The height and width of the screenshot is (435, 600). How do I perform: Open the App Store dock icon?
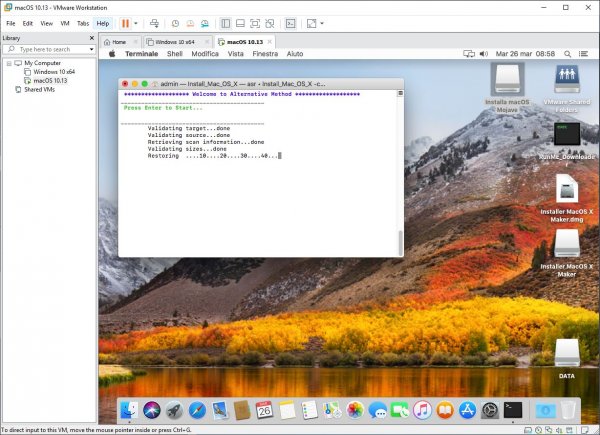tap(467, 409)
